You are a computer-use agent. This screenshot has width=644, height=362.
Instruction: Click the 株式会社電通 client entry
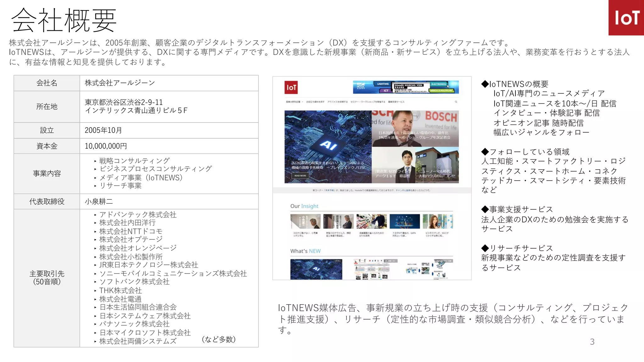[120, 299]
